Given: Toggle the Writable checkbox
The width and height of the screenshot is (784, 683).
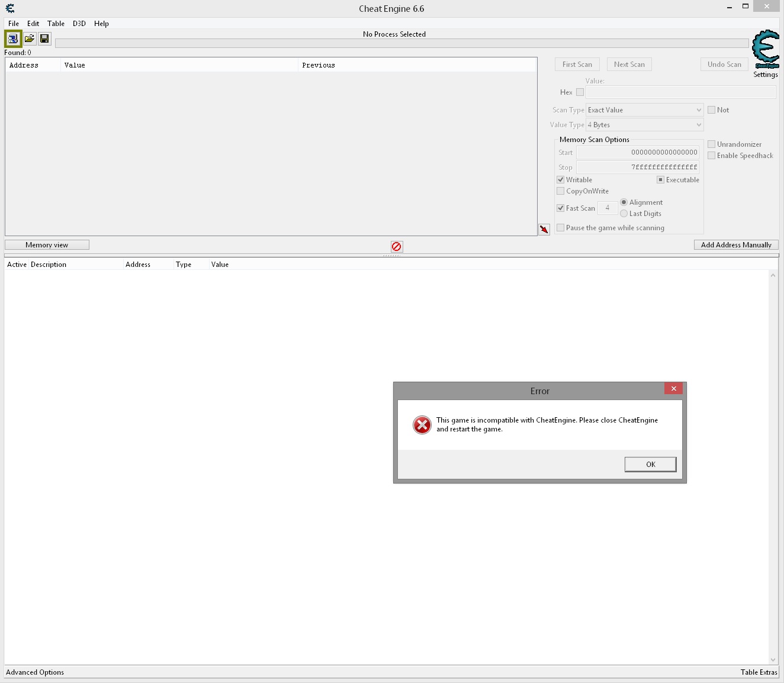Looking at the screenshot, I should [x=561, y=180].
